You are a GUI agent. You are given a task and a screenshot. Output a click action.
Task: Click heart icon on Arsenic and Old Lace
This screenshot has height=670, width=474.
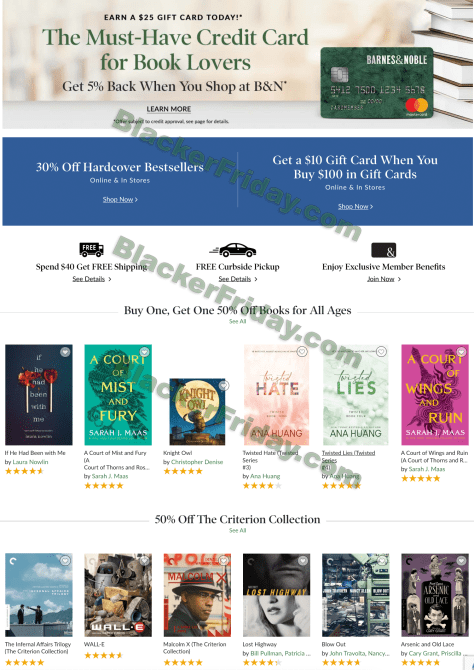[461, 561]
